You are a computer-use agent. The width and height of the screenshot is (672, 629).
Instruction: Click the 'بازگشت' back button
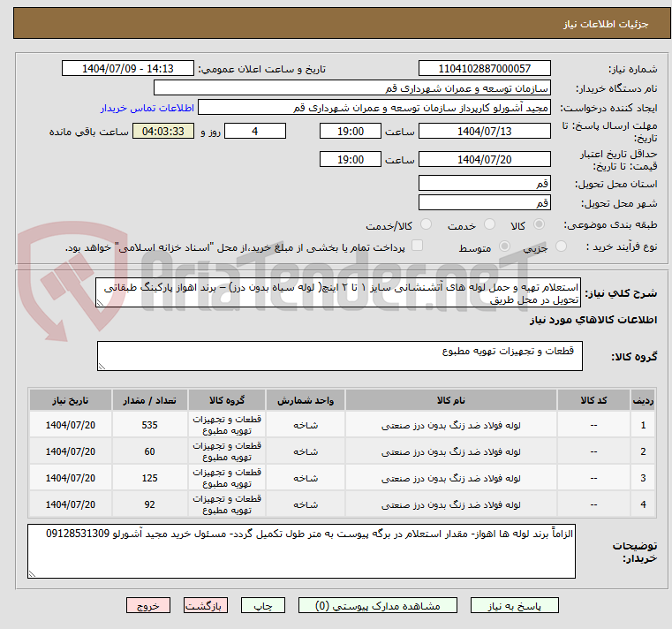(206, 606)
